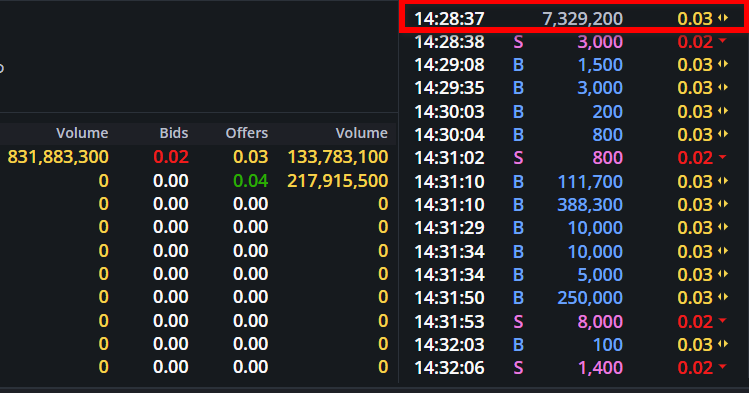This screenshot has width=749, height=393.
Task: Click the B buy marker at 14:29:08
Action: point(518,65)
